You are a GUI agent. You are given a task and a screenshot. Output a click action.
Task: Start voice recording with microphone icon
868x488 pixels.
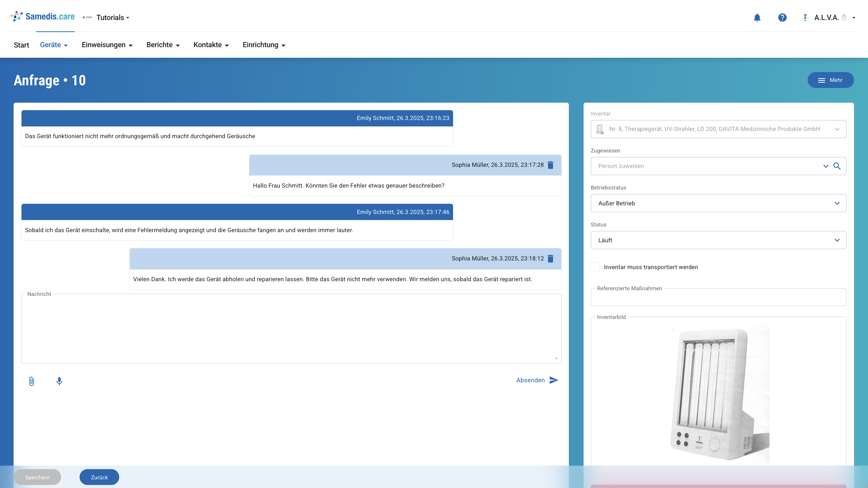click(59, 381)
